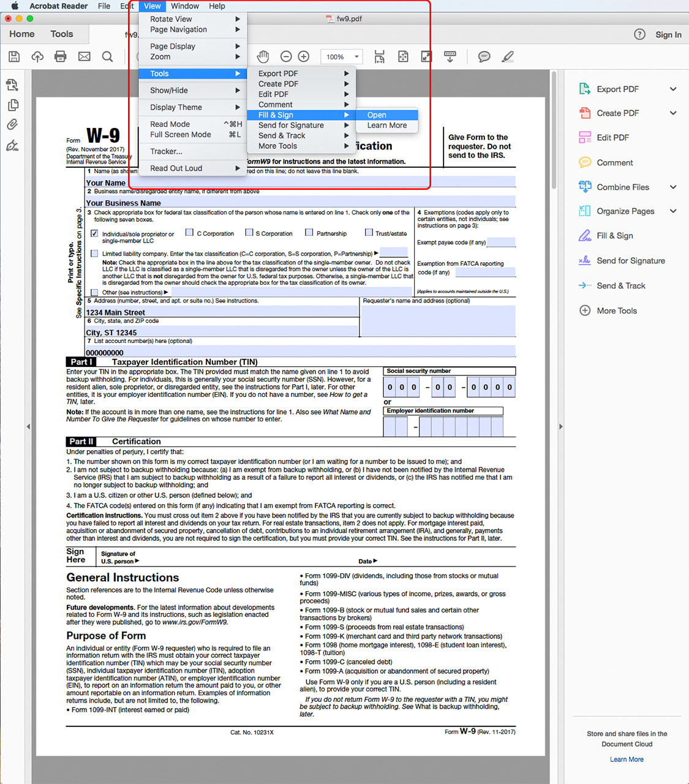Click the email envelope icon

coord(85,57)
